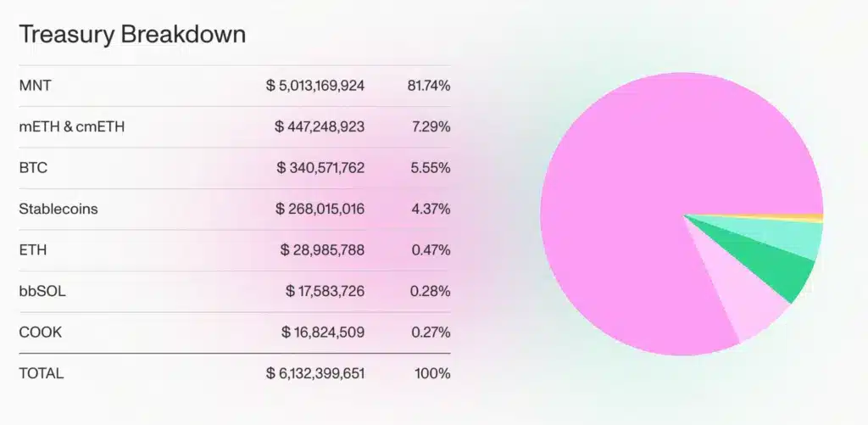This screenshot has width=868, height=425.
Task: Click the 81.74% percentage
Action: (x=430, y=86)
